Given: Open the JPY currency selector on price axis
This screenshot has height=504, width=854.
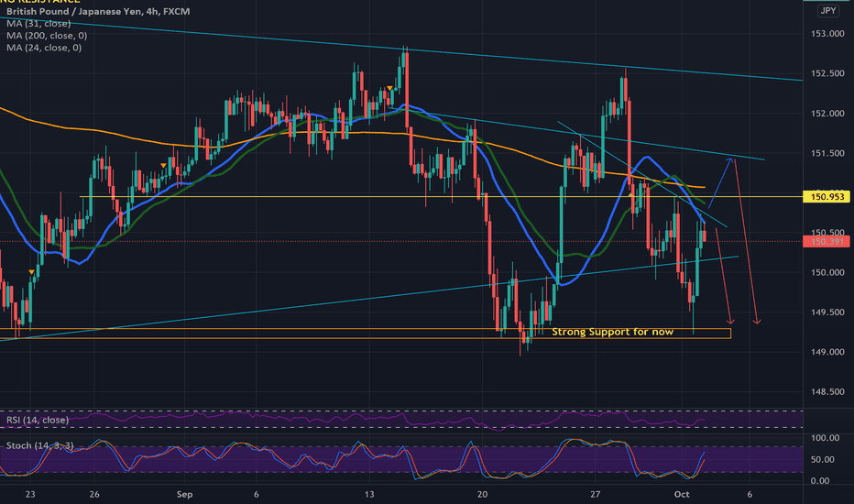Looking at the screenshot, I should [x=828, y=11].
